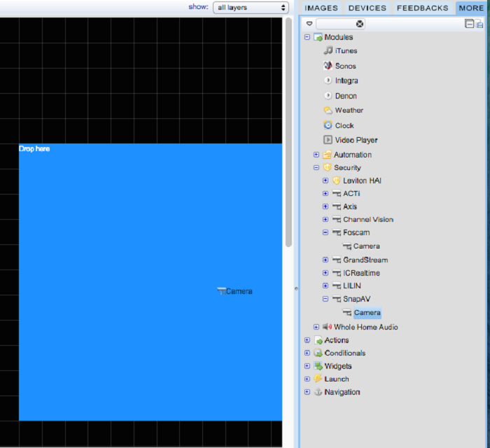Viewport: 490px width, 448px height.
Task: Expand the Launch node
Action: [307, 379]
